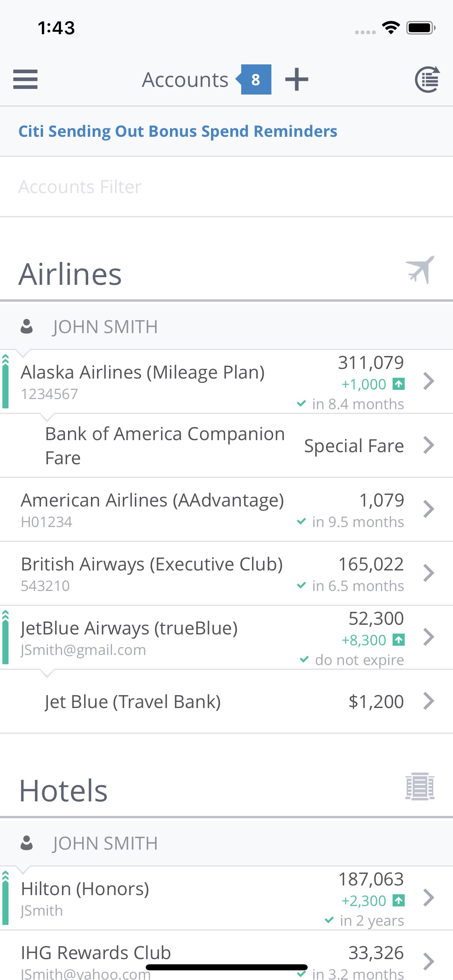This screenshot has height=980, width=453.
Task: Open American Airlines AAdvantage details chevron
Action: point(429,509)
